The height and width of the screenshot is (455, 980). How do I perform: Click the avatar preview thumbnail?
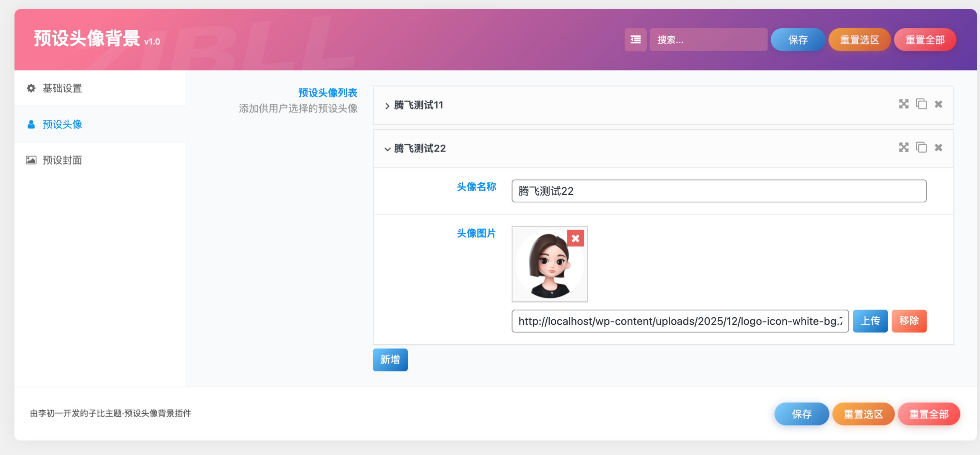tap(549, 264)
